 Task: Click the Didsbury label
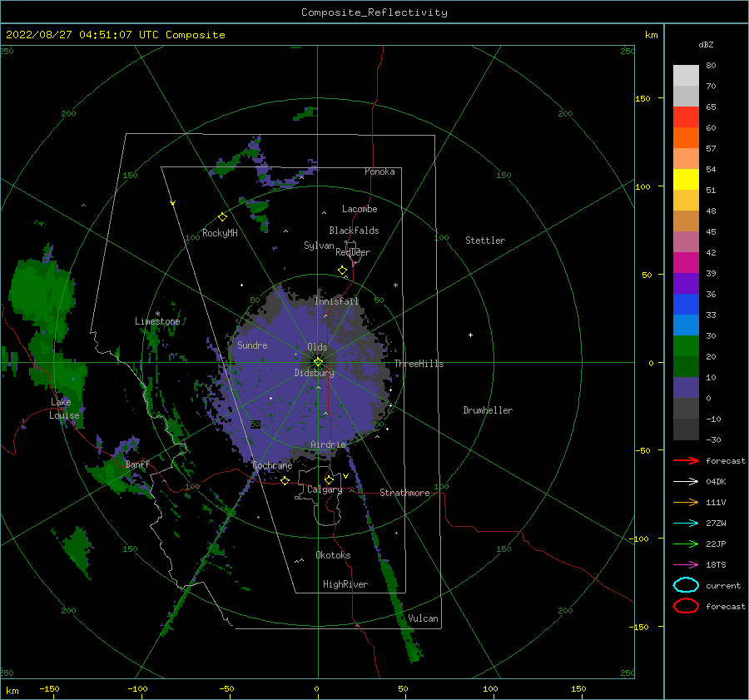[315, 373]
